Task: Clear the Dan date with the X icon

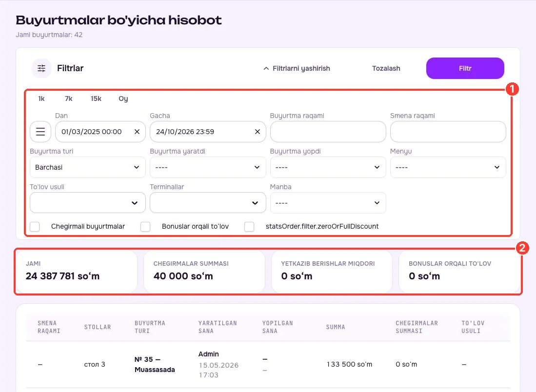Action: pyautogui.click(x=137, y=132)
